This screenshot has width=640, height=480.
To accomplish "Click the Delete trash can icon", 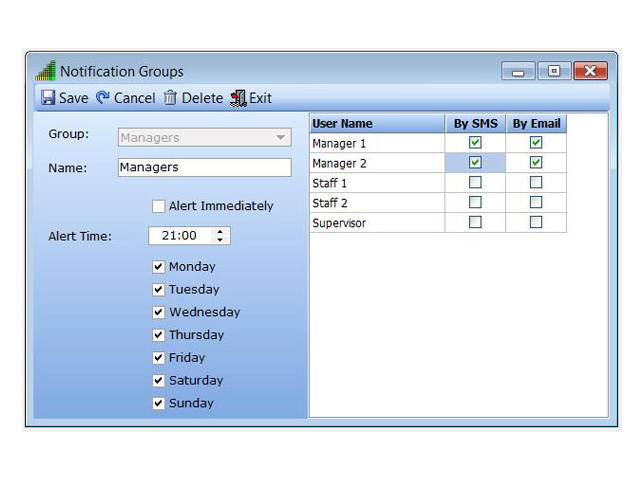I will pos(170,98).
